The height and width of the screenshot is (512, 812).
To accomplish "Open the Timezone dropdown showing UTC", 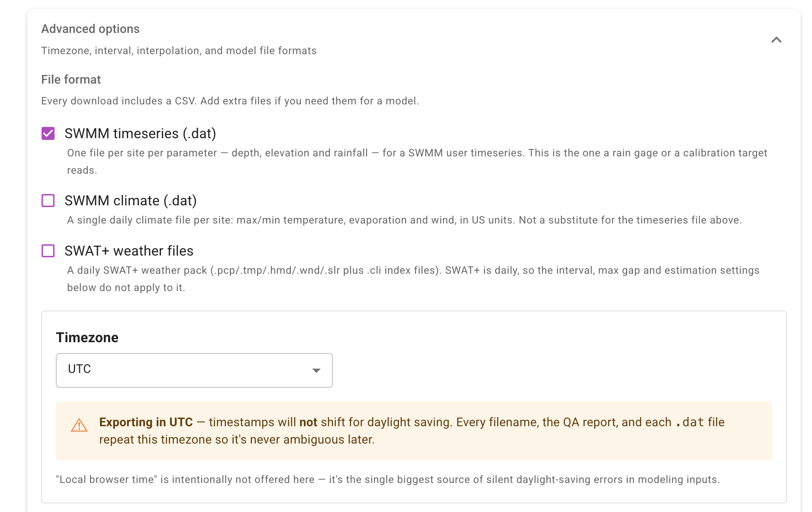I will [x=194, y=370].
